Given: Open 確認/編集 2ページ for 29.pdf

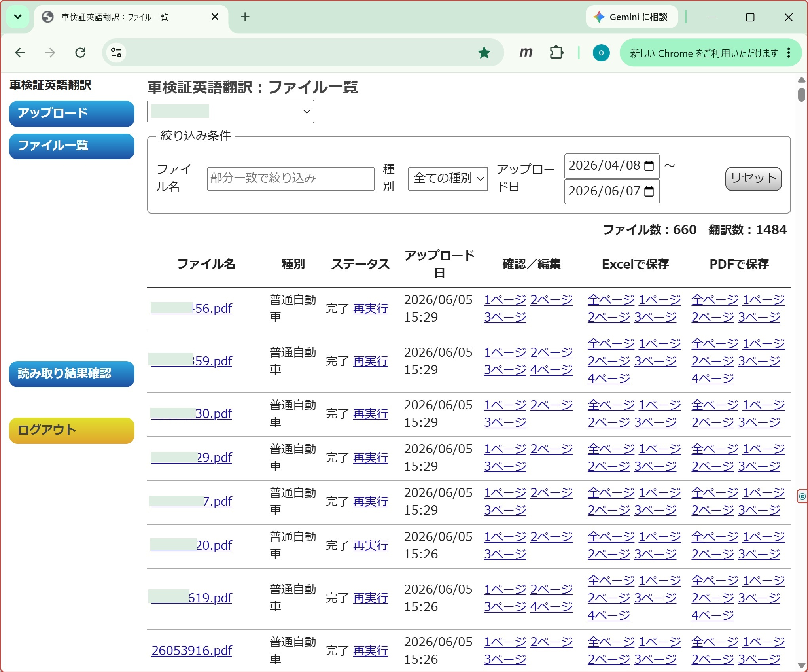Looking at the screenshot, I should click(x=551, y=449).
